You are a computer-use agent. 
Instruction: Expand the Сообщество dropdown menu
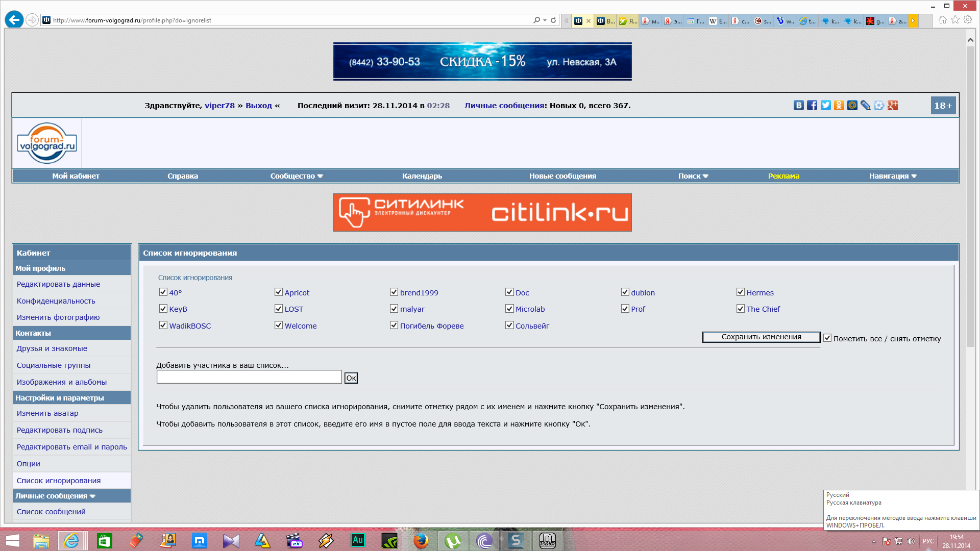tap(297, 176)
